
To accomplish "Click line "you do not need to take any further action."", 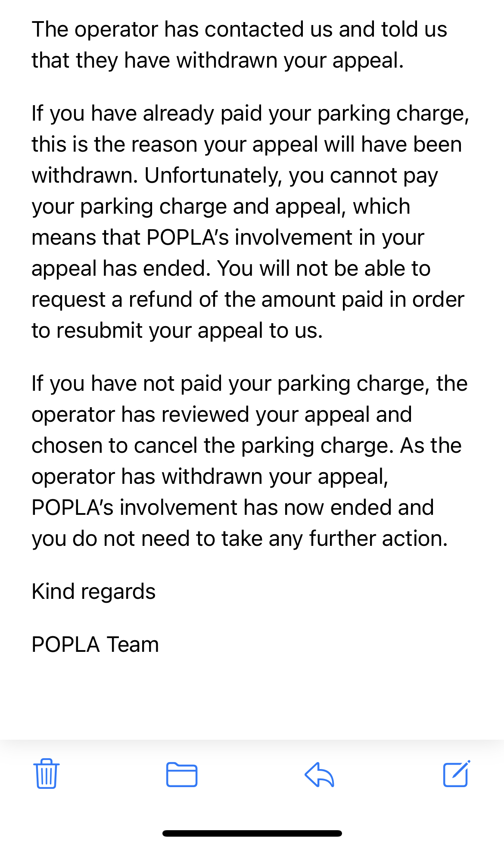I will point(240,539).
